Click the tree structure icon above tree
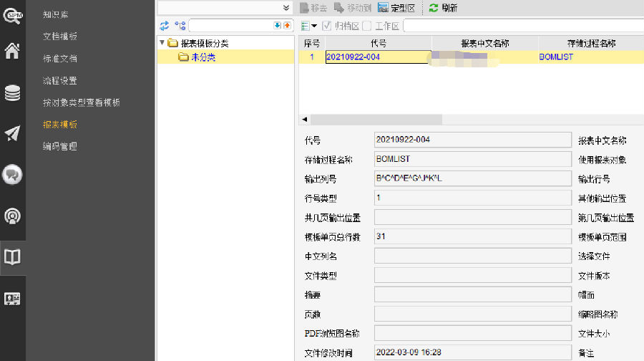 180,26
